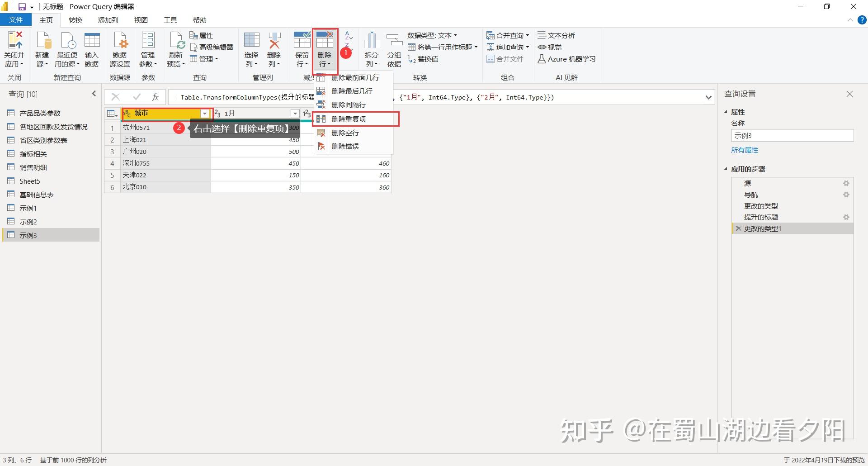Switch to the 添加列 tab
Screen dimensions: 868x466
tap(108, 20)
